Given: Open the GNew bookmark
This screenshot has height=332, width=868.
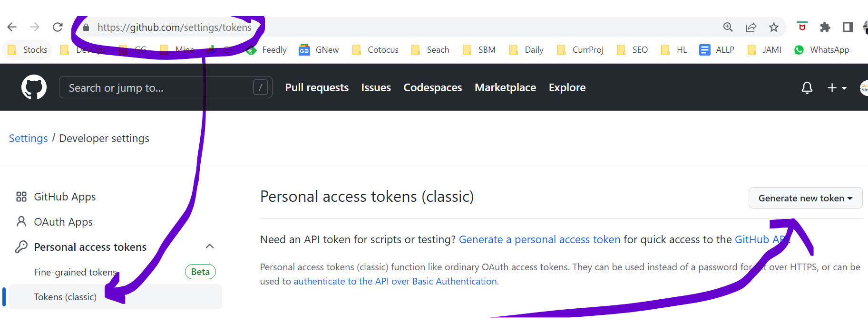Looking at the screenshot, I should 318,49.
